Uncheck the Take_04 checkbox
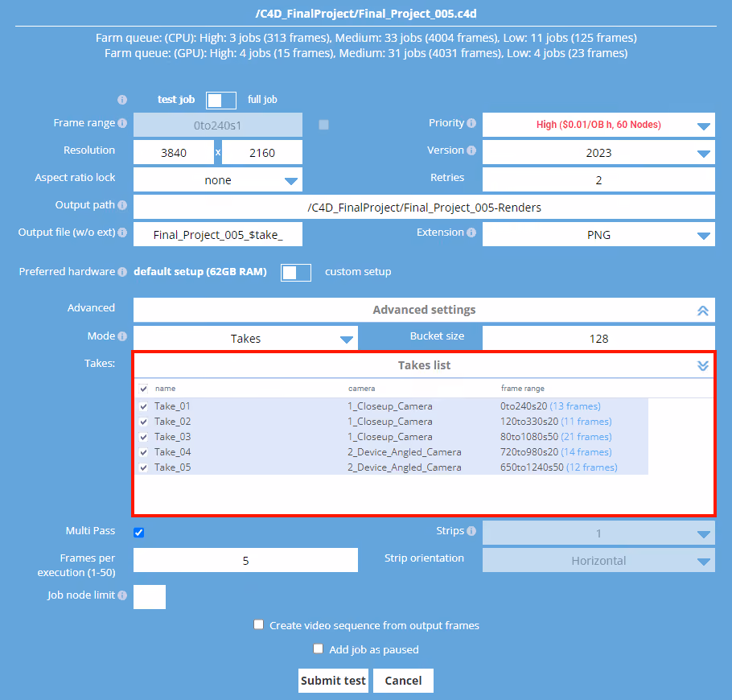 (143, 452)
